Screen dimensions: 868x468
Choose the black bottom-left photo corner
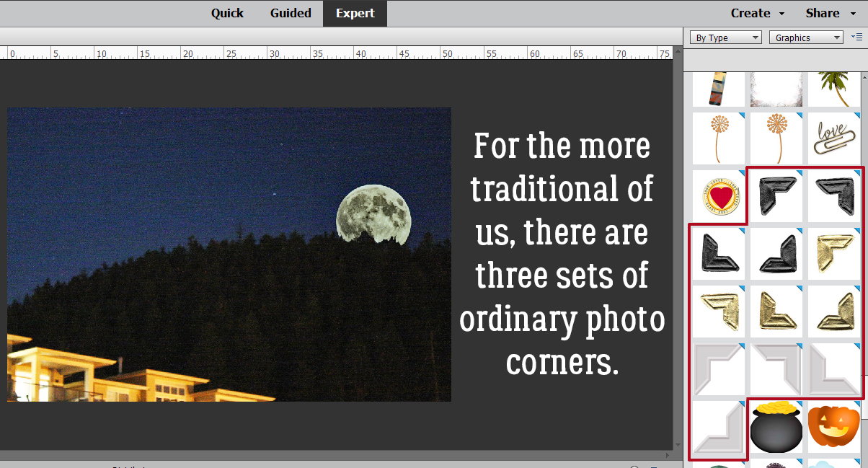click(x=719, y=253)
